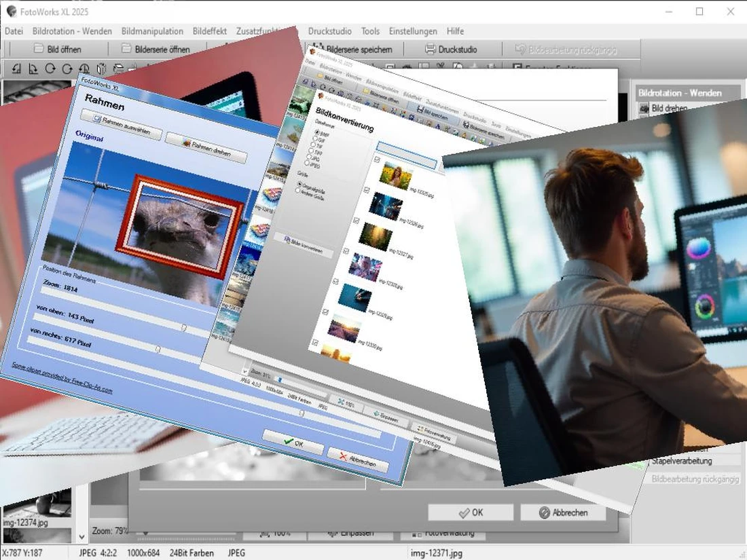The width and height of the screenshot is (747, 560).
Task: Click the img-12371.jpg status bar filename
Action: click(x=437, y=553)
